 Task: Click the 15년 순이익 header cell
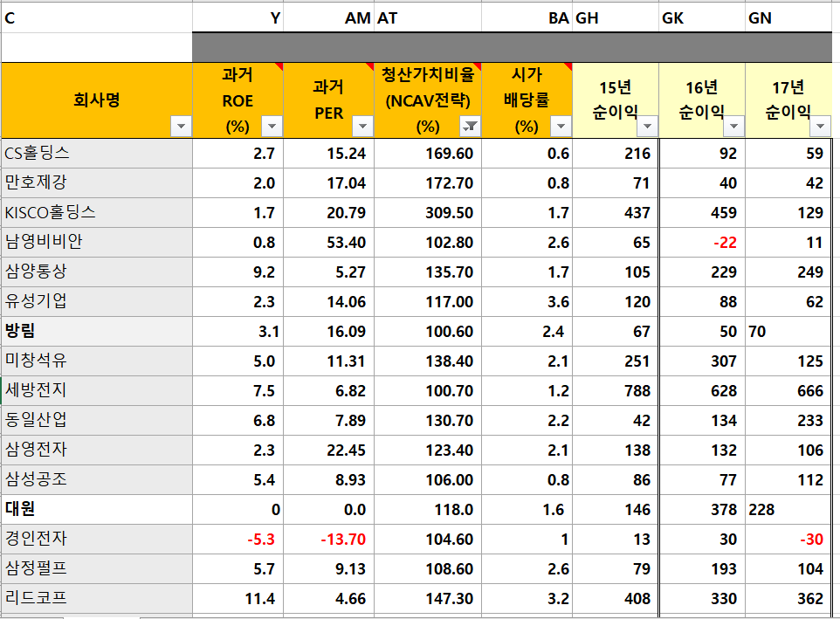[x=616, y=100]
